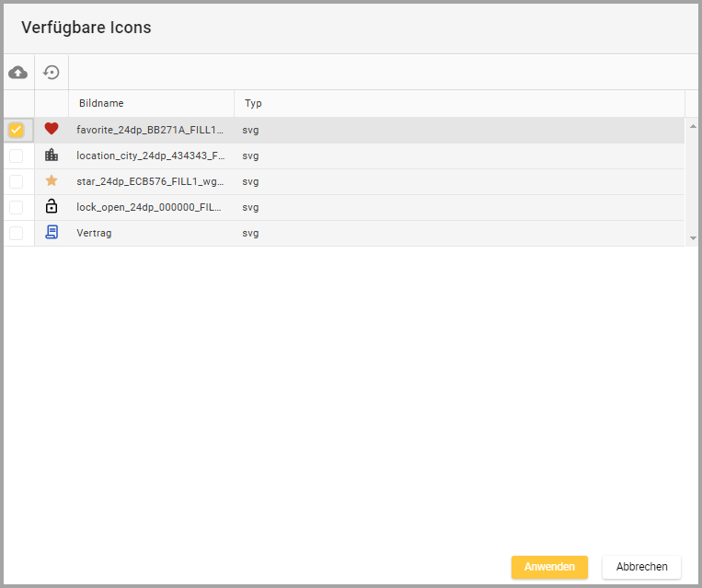
Task: Select the blue Vertrag document icon
Action: (52, 233)
